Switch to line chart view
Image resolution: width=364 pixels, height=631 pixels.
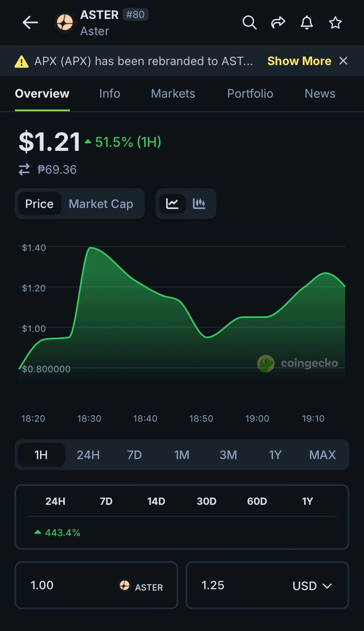[172, 204]
